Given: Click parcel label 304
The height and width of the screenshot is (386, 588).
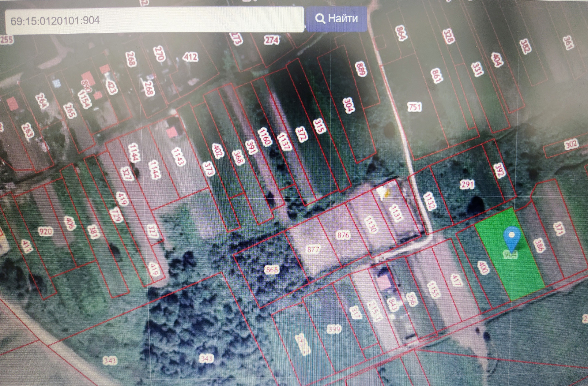Looking at the screenshot, I should click(349, 105).
